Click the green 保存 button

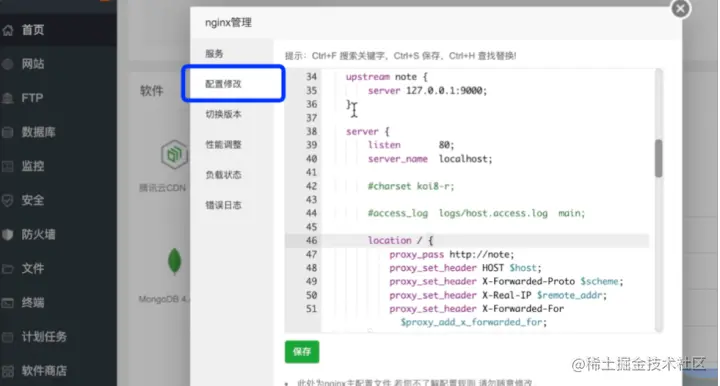(x=302, y=352)
